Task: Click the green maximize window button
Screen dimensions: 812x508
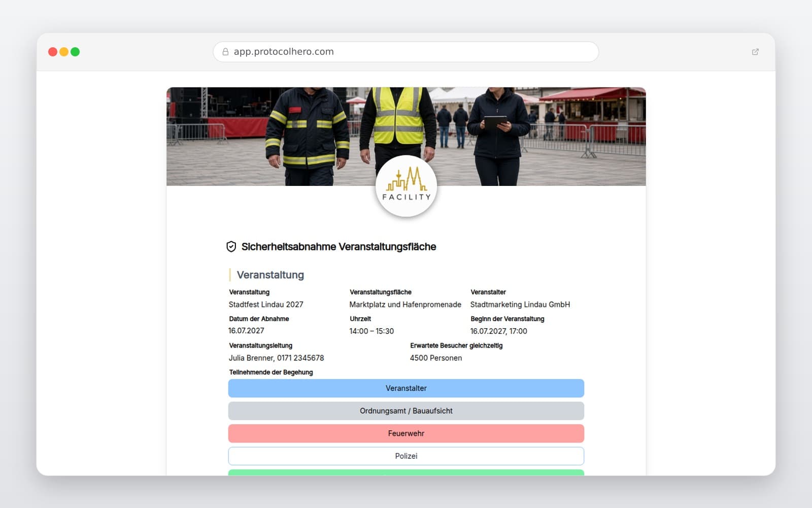Action: (x=75, y=52)
